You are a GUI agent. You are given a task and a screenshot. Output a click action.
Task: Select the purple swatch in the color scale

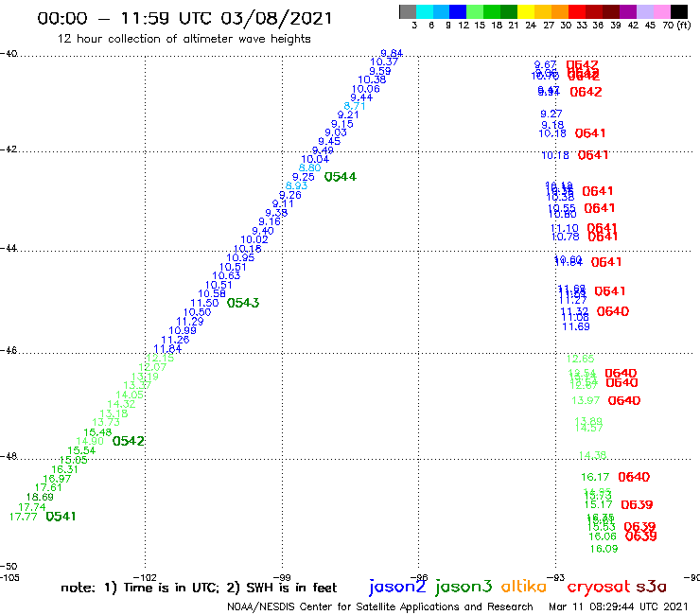click(627, 11)
